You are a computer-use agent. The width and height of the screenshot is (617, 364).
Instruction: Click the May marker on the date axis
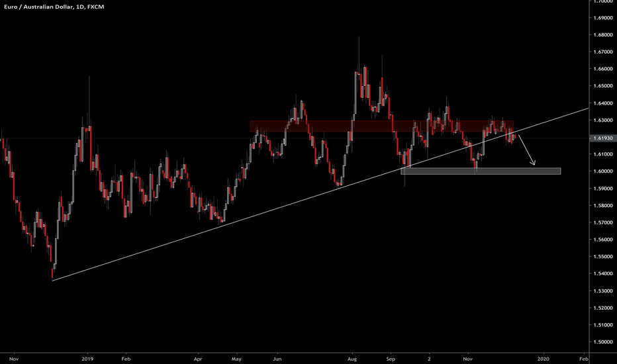(x=236, y=357)
